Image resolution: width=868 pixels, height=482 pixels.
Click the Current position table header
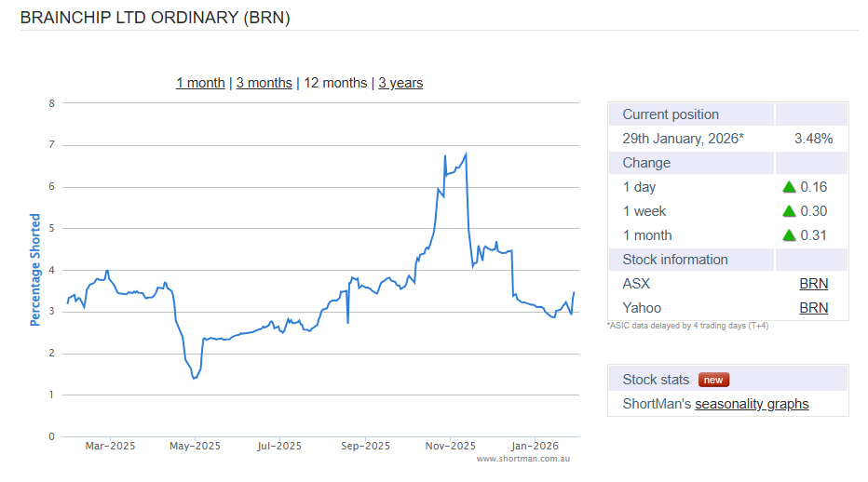(671, 114)
